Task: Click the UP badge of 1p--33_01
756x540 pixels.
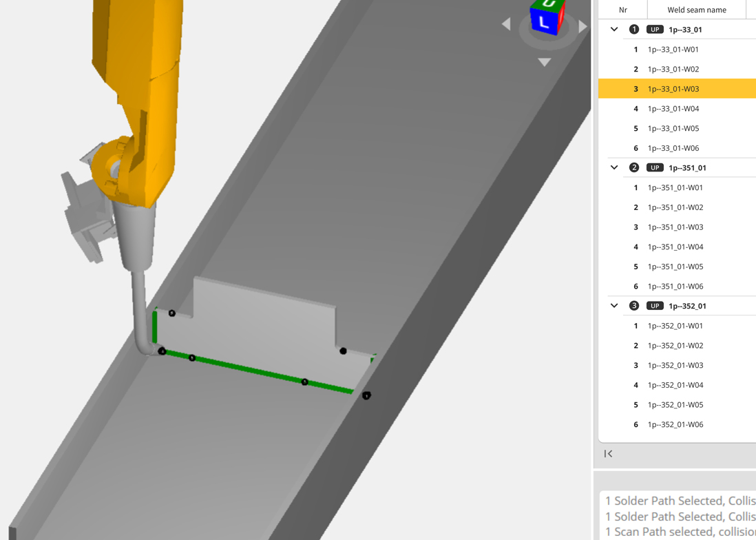Action: click(655, 30)
